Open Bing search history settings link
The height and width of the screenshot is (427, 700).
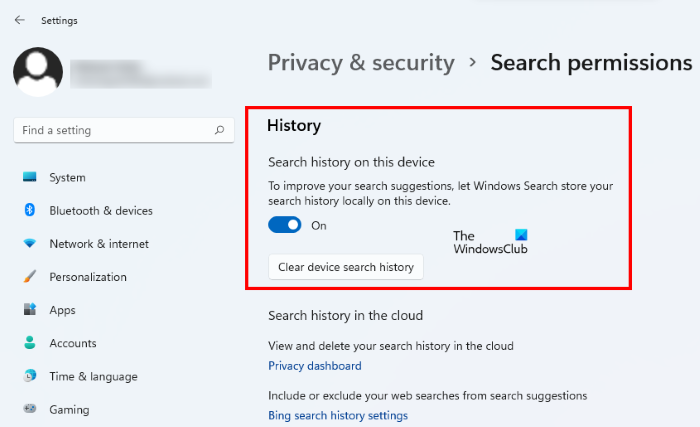[338, 415]
